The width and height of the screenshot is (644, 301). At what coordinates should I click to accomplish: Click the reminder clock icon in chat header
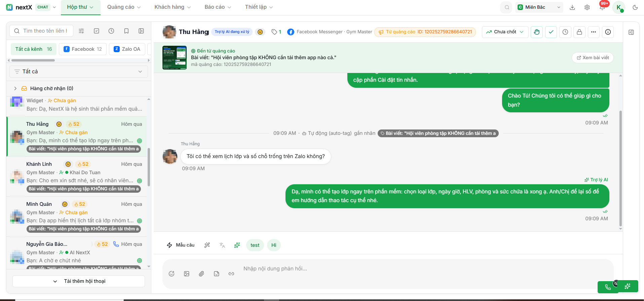click(x=565, y=32)
